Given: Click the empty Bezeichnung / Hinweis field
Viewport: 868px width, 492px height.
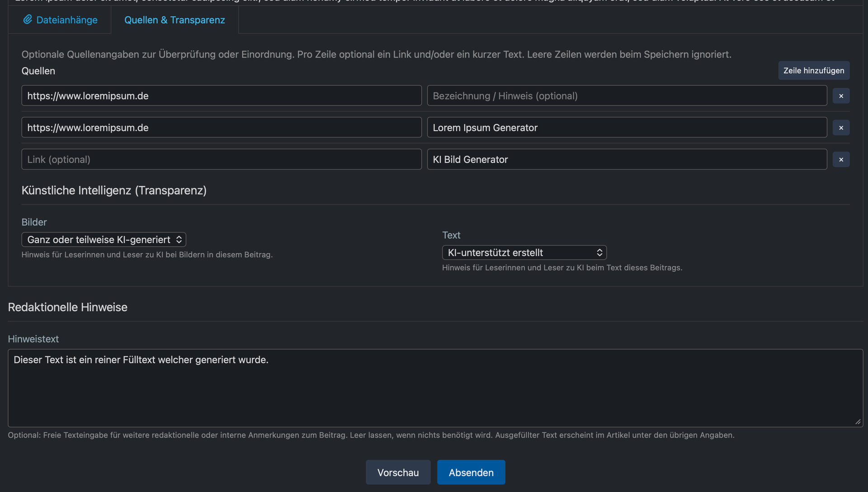Looking at the screenshot, I should coord(627,96).
